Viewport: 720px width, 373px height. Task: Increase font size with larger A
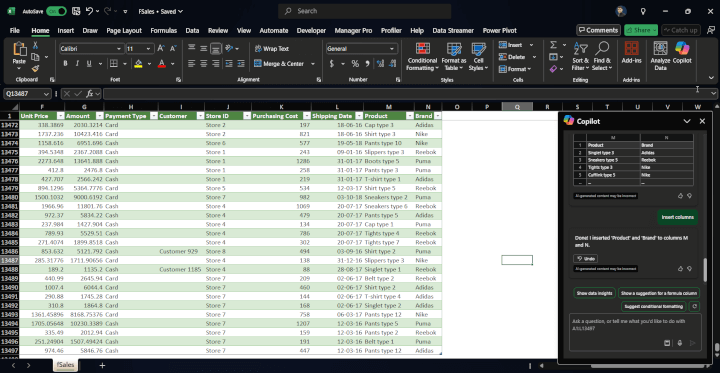161,49
